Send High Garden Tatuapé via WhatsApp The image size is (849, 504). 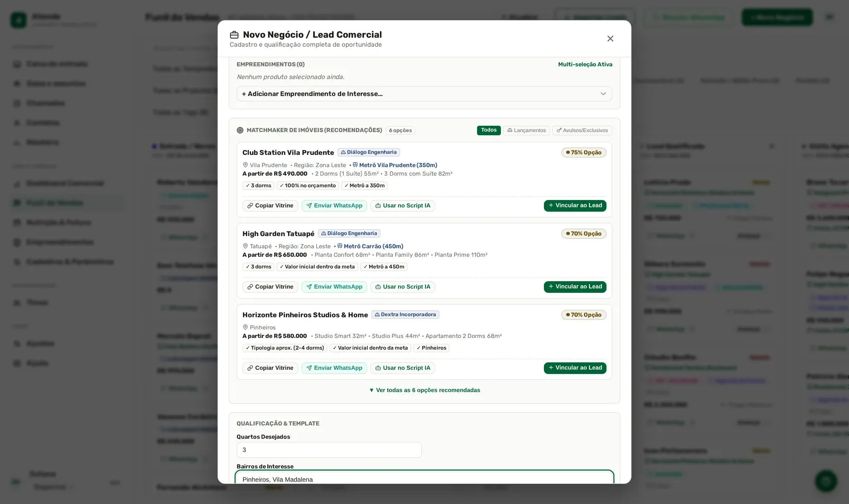334,287
